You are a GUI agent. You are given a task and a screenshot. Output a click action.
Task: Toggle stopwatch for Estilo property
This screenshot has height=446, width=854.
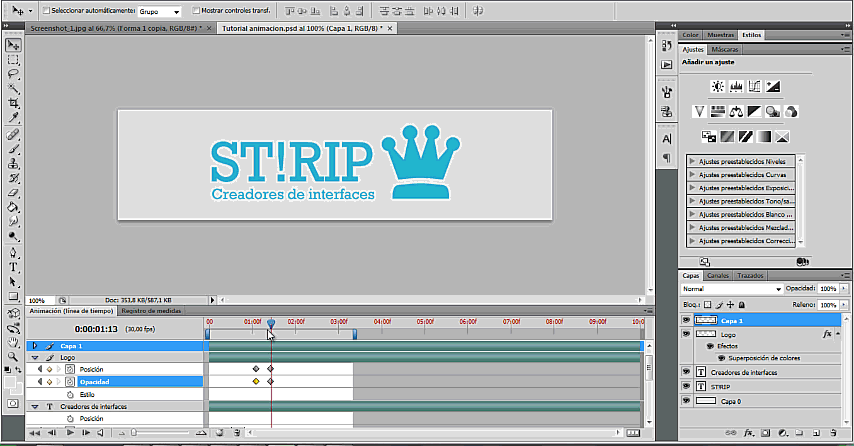coord(70,394)
